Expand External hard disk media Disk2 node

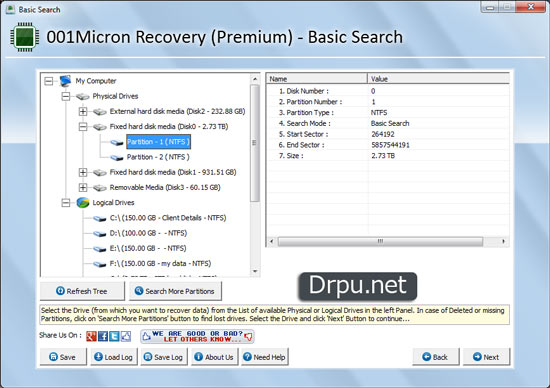[x=83, y=112]
